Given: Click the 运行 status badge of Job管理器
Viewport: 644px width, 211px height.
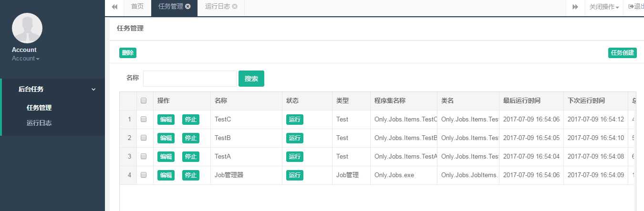Looking at the screenshot, I should pos(295,175).
